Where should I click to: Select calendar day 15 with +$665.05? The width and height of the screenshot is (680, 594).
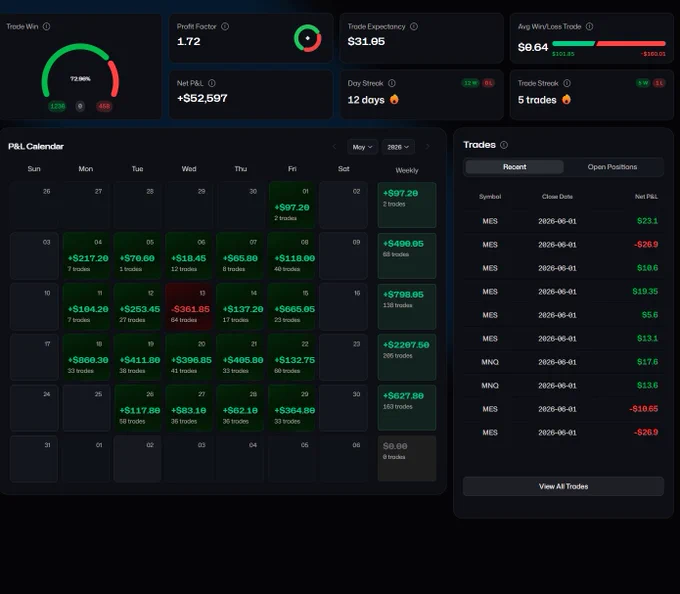292,307
